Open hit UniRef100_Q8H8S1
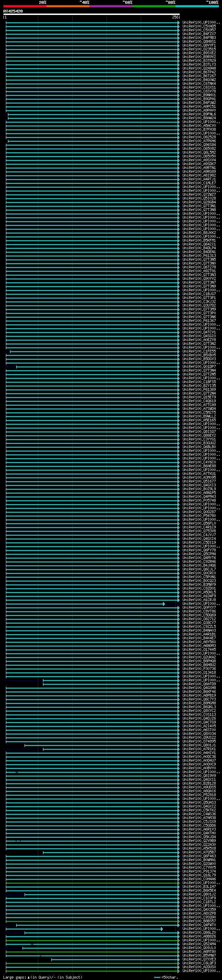This screenshot has width=222, height=980. 199,41
